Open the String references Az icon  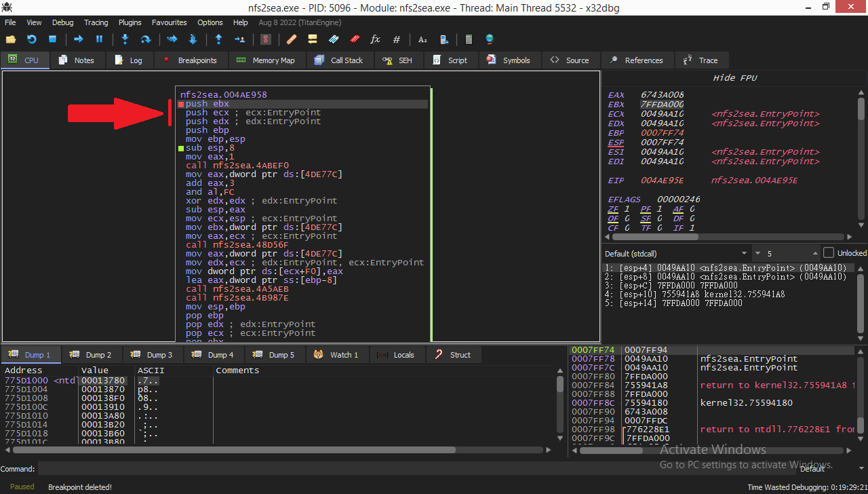click(x=422, y=39)
